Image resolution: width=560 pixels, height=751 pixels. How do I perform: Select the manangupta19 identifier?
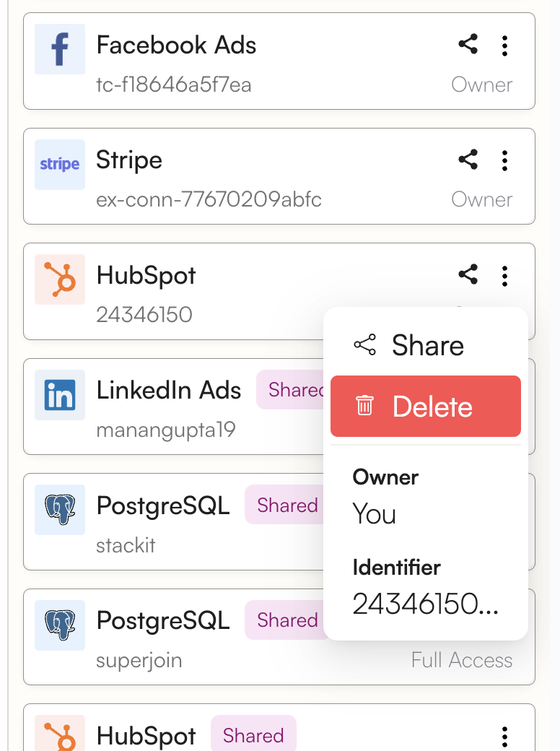click(x=165, y=430)
